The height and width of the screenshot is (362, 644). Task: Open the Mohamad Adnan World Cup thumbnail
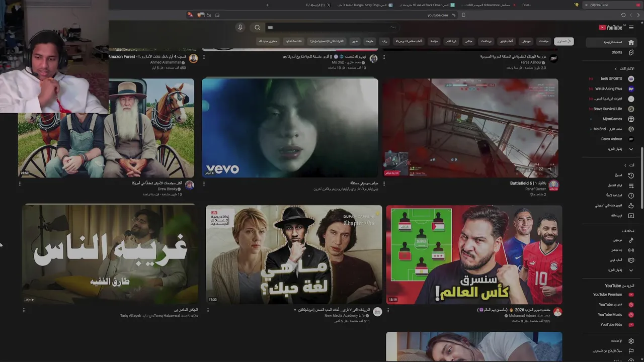tap(474, 254)
